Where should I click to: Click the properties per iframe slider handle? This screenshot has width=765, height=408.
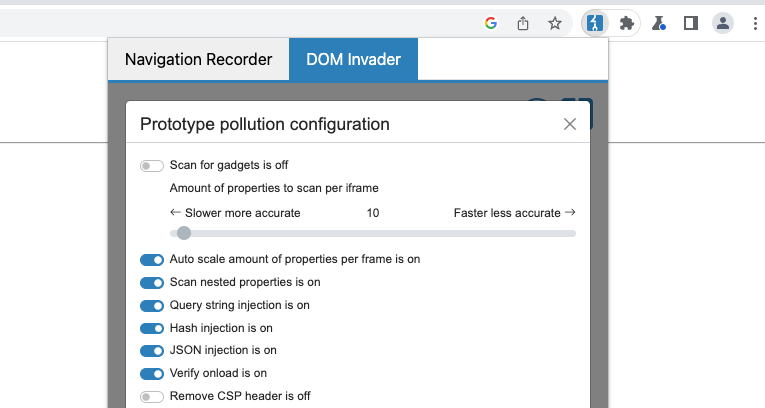[183, 233]
